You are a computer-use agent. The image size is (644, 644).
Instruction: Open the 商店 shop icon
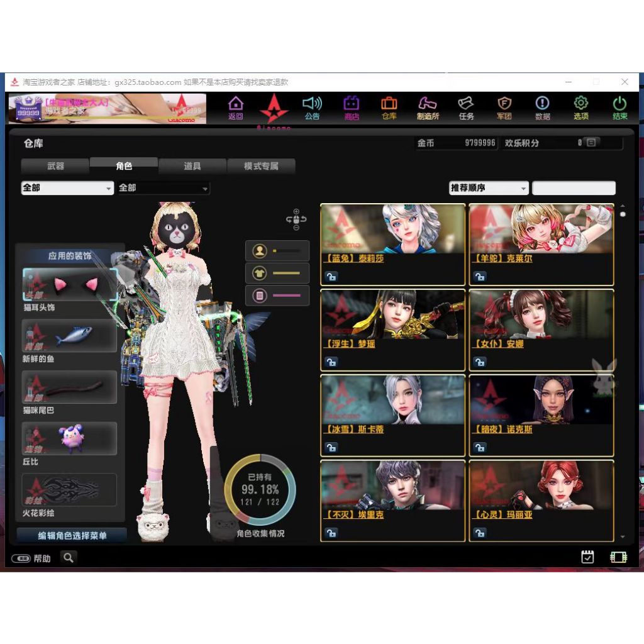(351, 107)
